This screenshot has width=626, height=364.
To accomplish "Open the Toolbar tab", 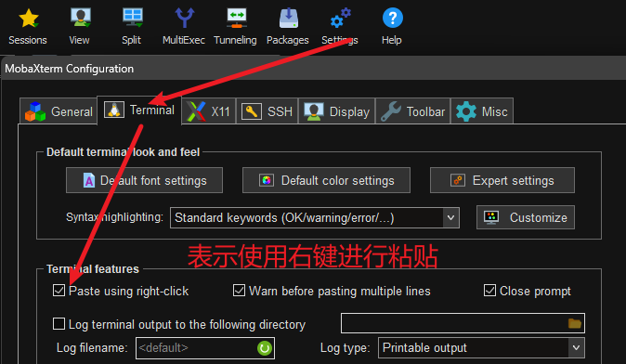I will [x=412, y=111].
